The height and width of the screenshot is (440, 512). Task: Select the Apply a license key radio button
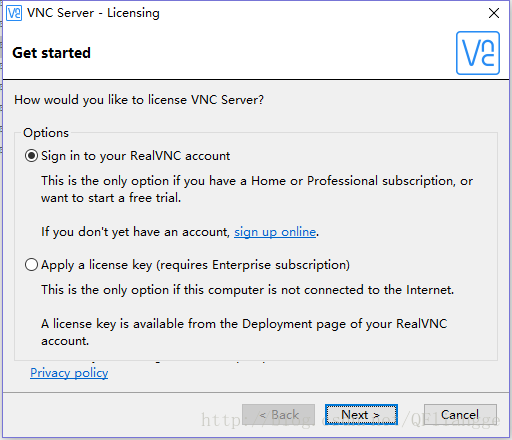coord(31,265)
